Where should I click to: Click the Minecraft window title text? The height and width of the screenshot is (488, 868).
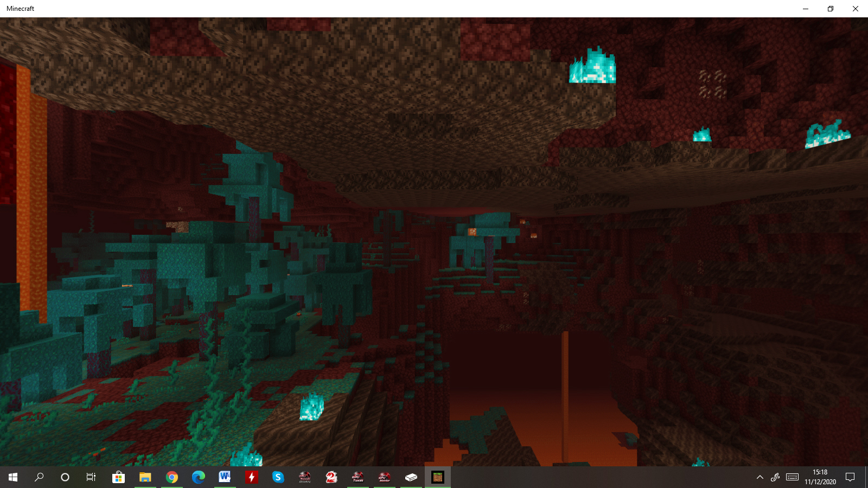tap(20, 9)
